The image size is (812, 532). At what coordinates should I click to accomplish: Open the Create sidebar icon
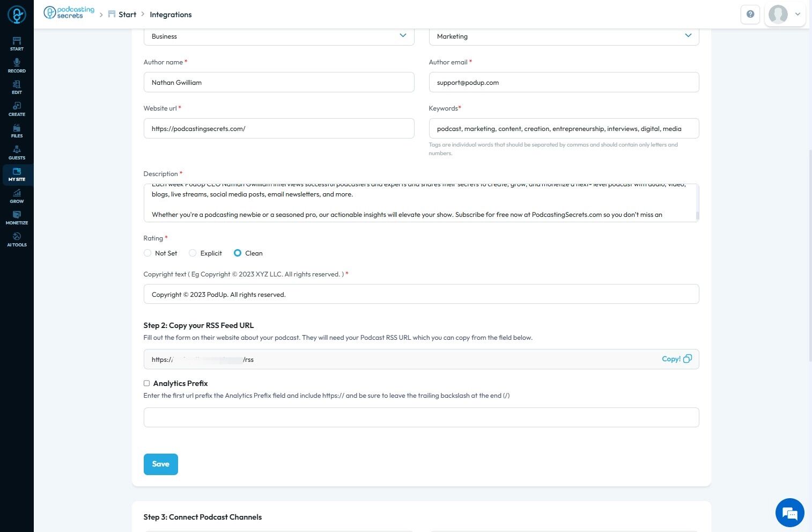tap(17, 109)
